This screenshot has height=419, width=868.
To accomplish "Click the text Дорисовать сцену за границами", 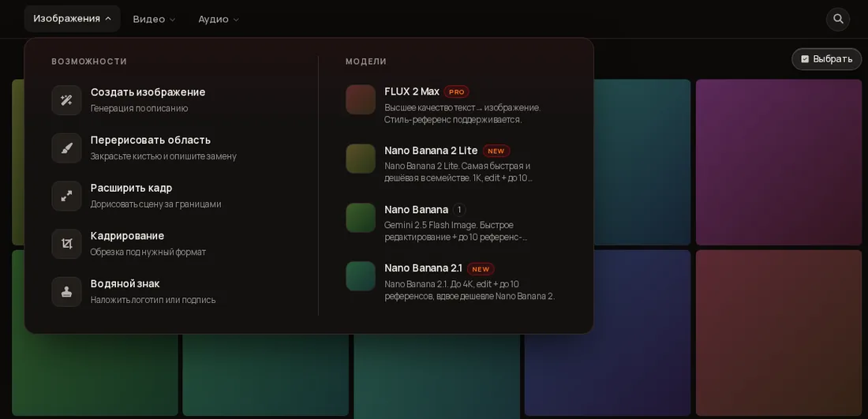I will click(155, 204).
